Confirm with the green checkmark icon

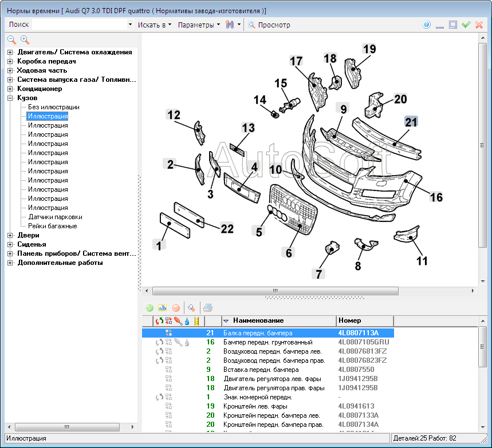pos(466,25)
